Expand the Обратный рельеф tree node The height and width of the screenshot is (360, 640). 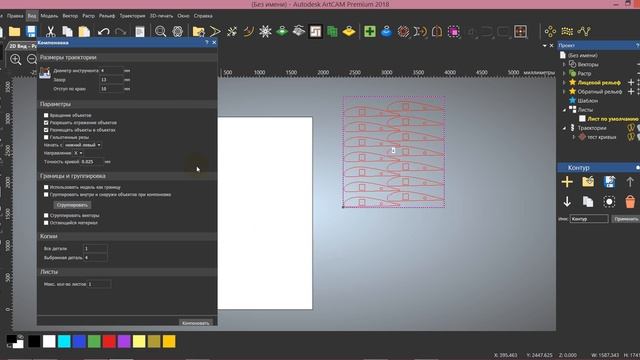pyautogui.click(x=564, y=92)
